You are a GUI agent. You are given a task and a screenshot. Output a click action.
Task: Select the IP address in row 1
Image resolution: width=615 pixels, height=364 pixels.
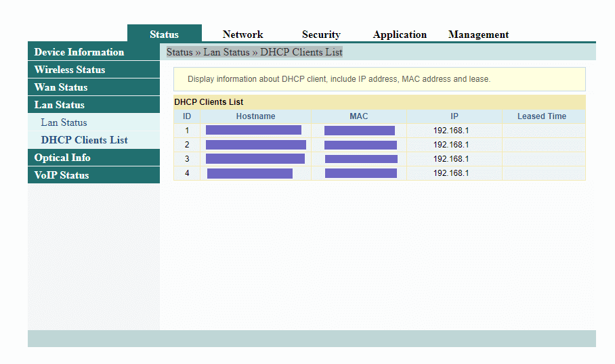[x=451, y=131]
